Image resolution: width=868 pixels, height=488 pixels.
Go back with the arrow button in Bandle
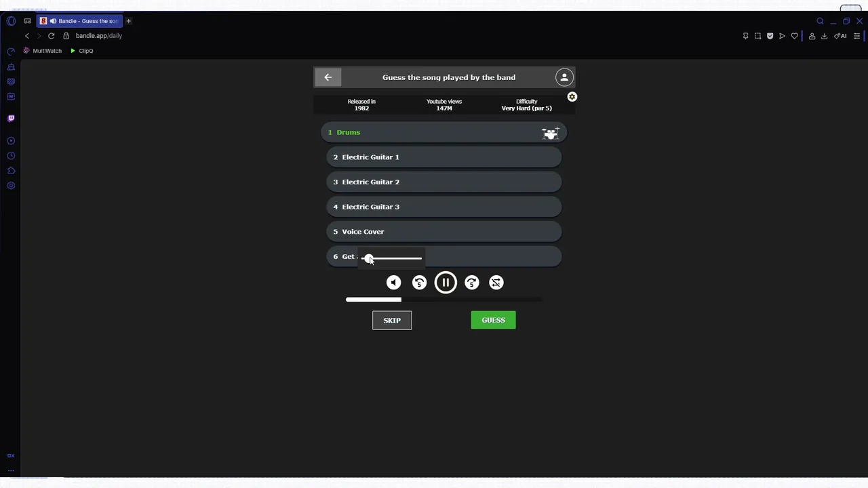(328, 77)
